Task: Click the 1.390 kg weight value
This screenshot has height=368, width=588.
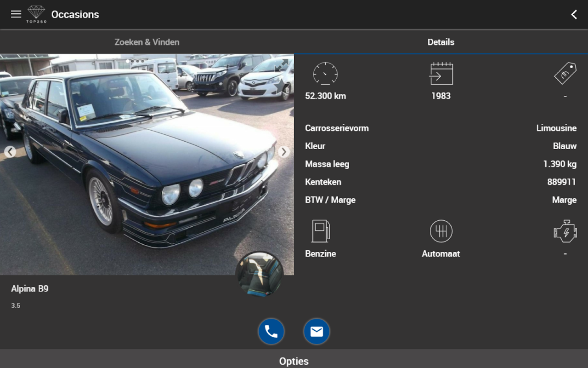Action: 560,164
